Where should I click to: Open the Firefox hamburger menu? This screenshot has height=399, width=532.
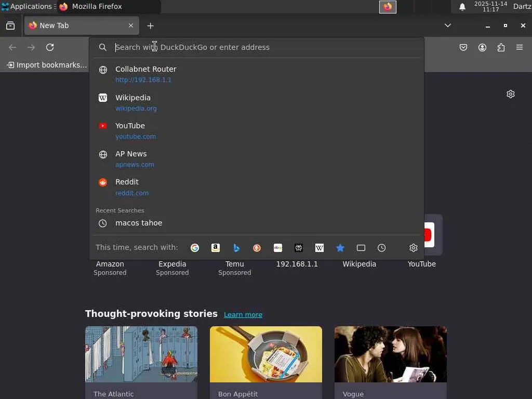tap(520, 47)
